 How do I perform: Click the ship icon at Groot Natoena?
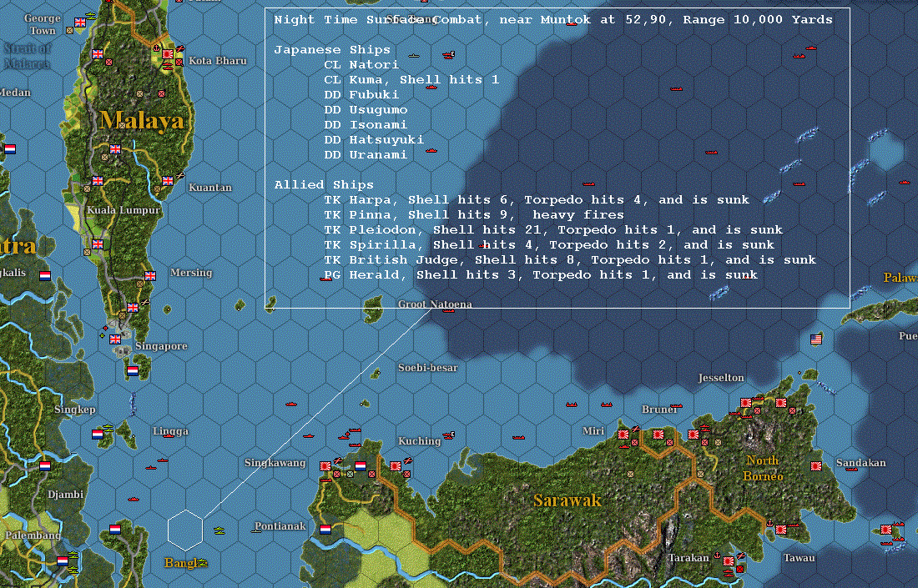[448, 310]
